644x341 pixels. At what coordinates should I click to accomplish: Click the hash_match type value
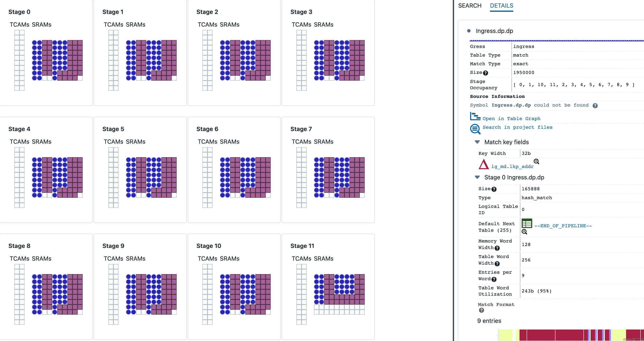[x=536, y=198]
